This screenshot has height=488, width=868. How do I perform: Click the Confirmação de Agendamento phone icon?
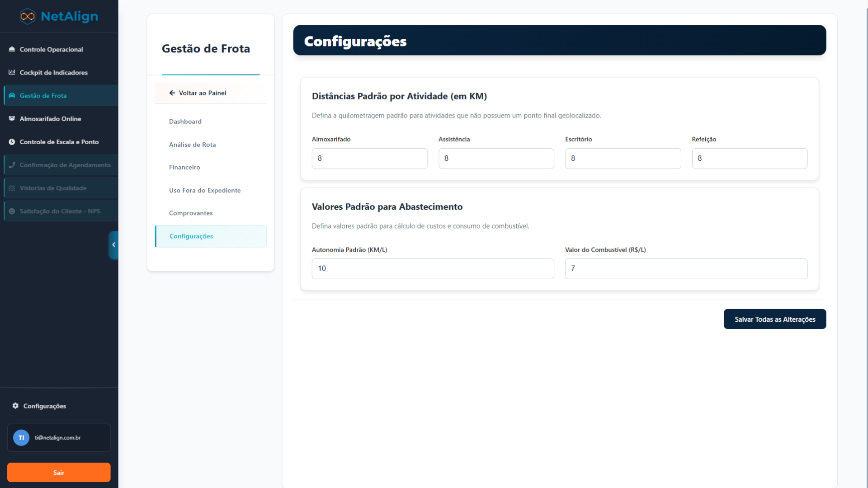[12, 165]
